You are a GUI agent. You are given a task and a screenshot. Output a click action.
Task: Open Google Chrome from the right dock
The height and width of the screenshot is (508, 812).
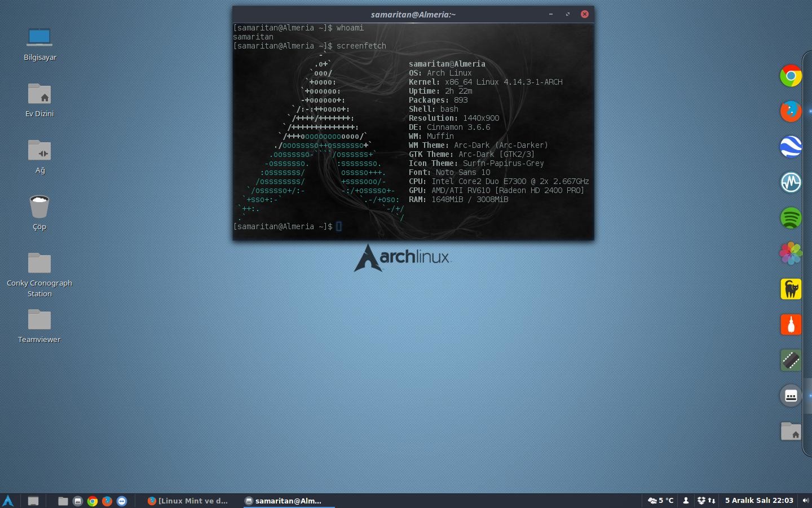tap(791, 76)
